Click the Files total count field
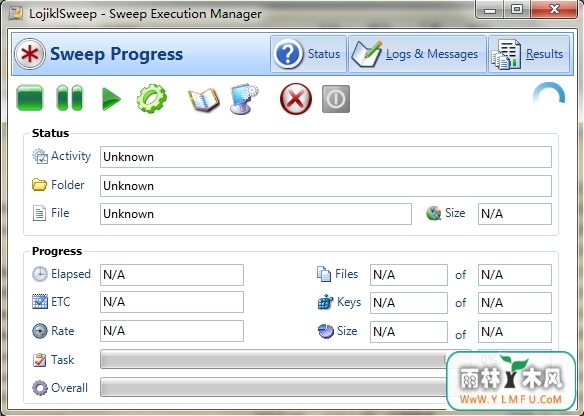Image resolution: width=584 pixels, height=416 pixels. (x=515, y=275)
